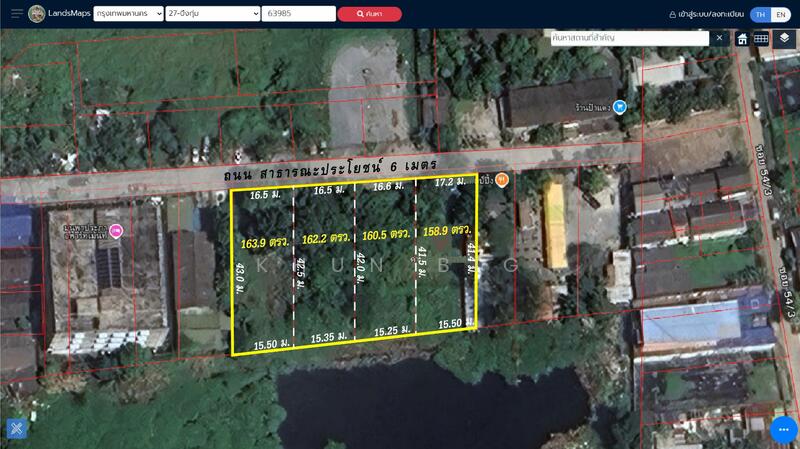Click the LandsMaps emblem logo
The width and height of the screenshot is (800, 449).
tap(37, 13)
